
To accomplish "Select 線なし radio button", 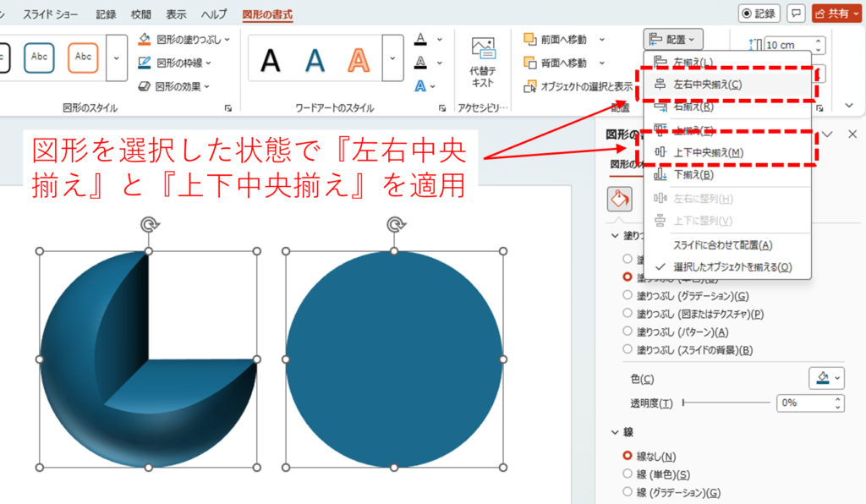I will [628, 456].
